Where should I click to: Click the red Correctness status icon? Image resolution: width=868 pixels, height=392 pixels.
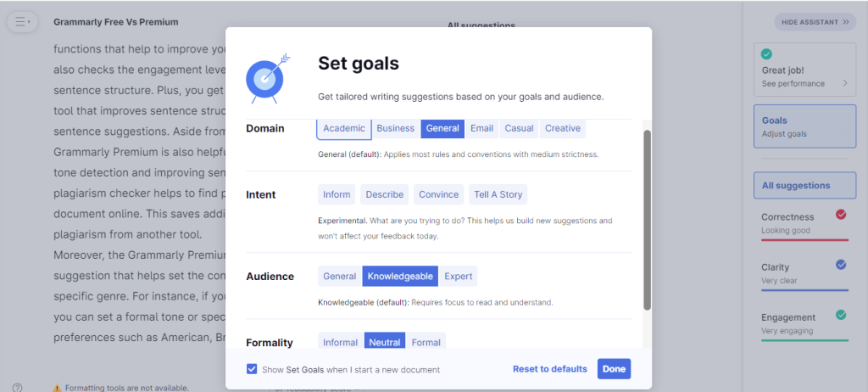coord(841,215)
